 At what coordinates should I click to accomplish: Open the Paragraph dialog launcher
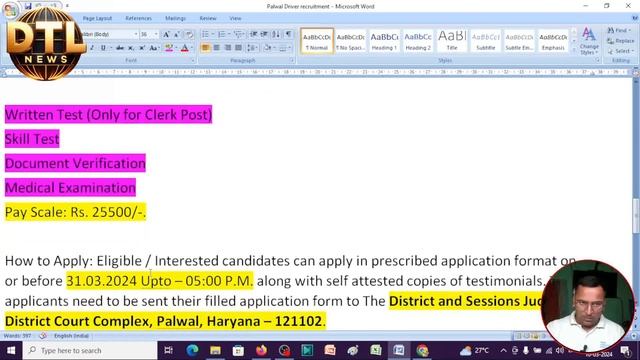pos(292,60)
